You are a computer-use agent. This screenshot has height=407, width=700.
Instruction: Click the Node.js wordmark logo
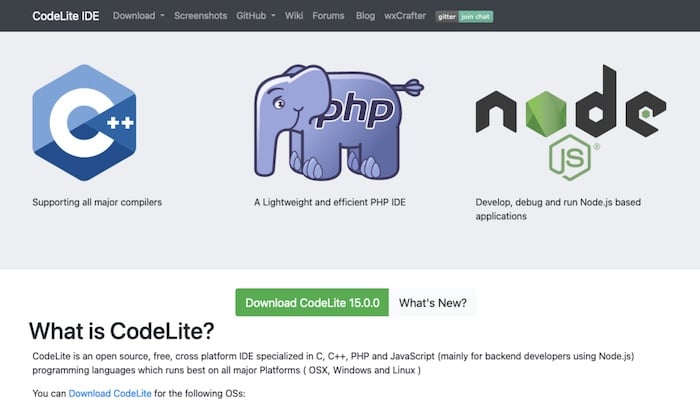tap(570, 108)
